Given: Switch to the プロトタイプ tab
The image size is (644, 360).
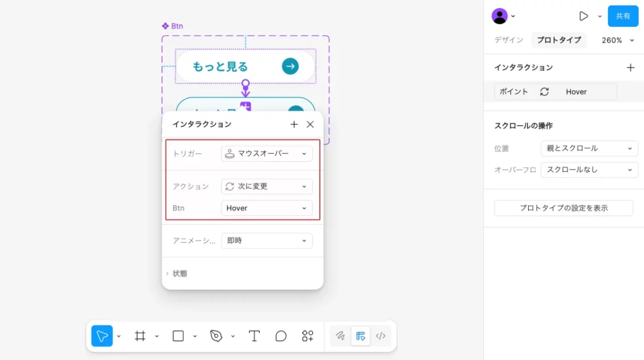Looking at the screenshot, I should point(558,40).
